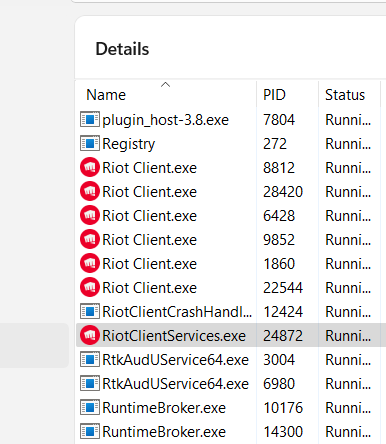This screenshot has height=444, width=386.
Task: Click the Registry process icon
Action: point(90,143)
